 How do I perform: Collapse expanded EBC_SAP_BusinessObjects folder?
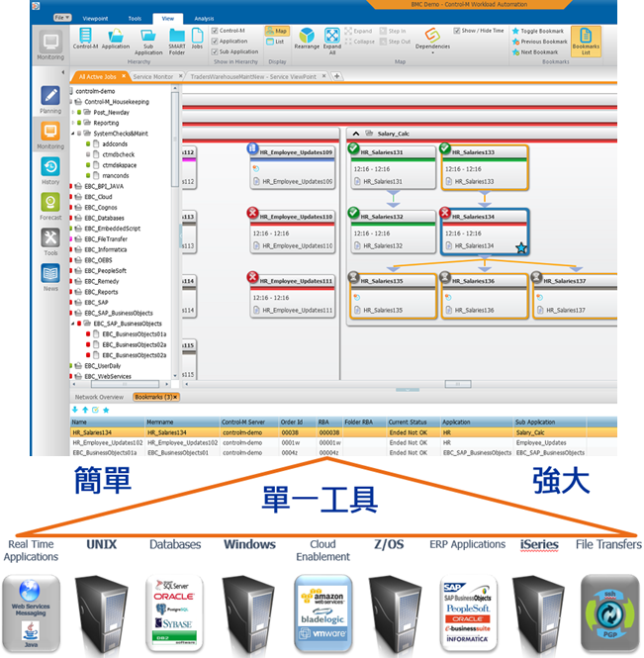pyautogui.click(x=73, y=324)
